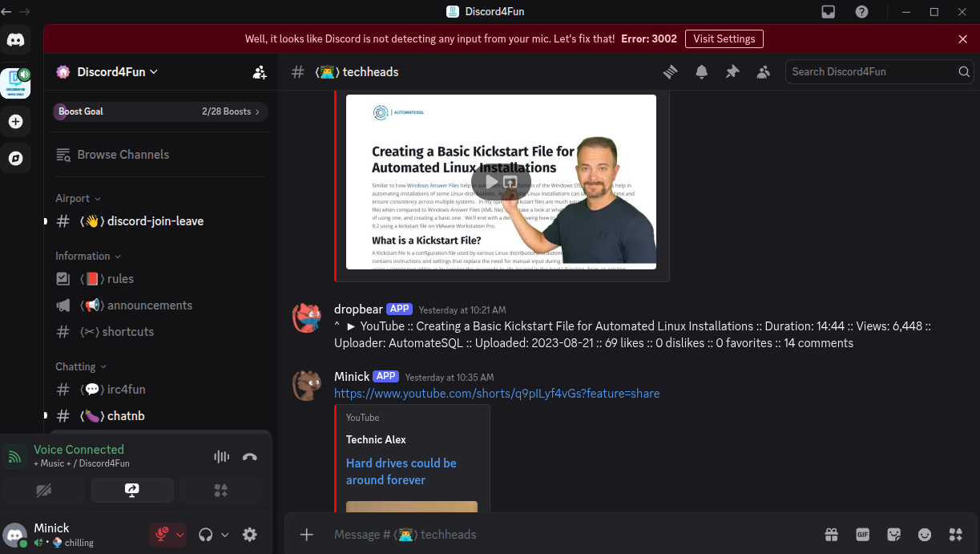Image resolution: width=980 pixels, height=554 pixels.
Task: Unmute the microphone
Action: point(161,535)
